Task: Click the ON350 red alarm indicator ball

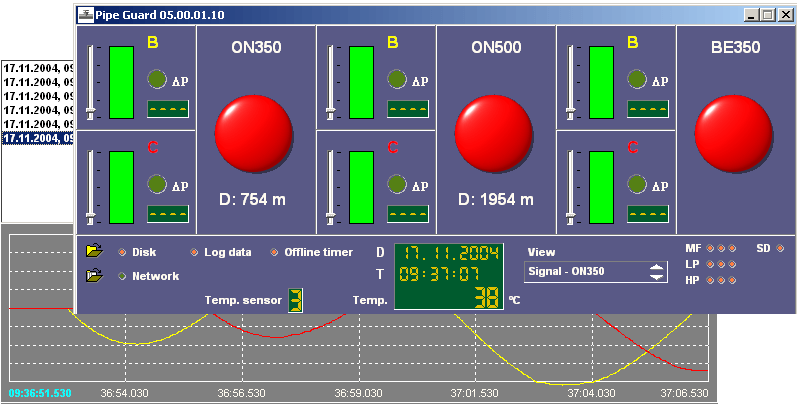Action: [x=254, y=132]
